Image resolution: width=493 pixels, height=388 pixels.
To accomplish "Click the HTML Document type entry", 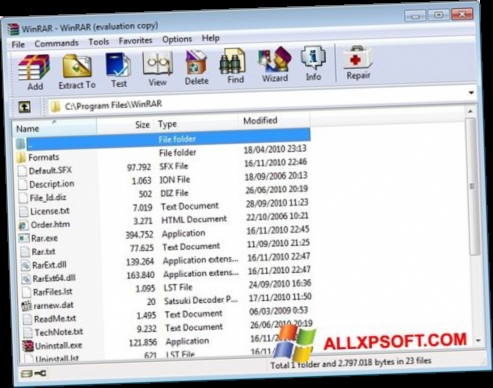I will click(194, 220).
